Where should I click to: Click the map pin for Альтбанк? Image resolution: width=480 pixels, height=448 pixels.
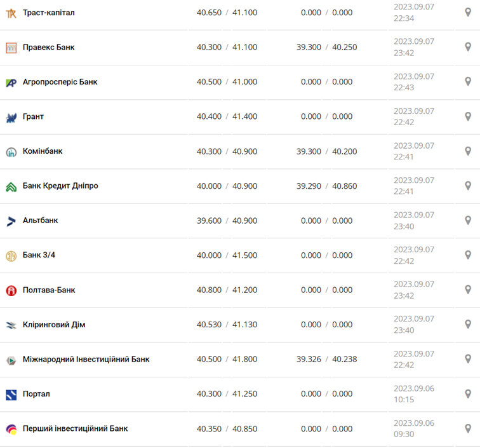pyautogui.click(x=468, y=221)
